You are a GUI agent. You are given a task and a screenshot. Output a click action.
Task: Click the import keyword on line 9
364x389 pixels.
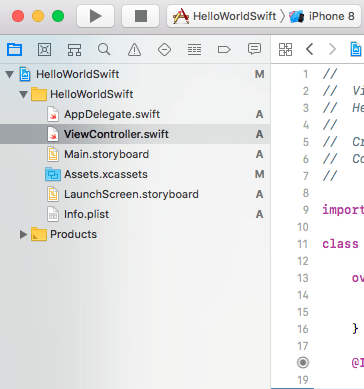[x=343, y=210]
